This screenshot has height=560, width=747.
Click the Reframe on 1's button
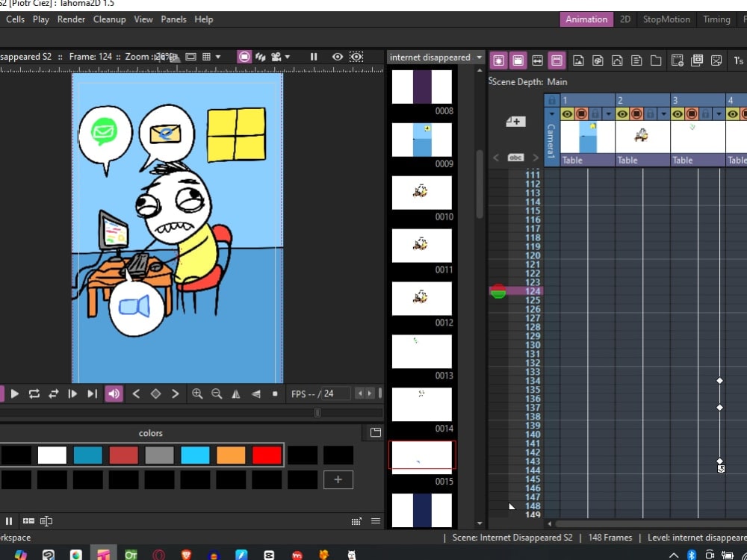[x=739, y=60]
